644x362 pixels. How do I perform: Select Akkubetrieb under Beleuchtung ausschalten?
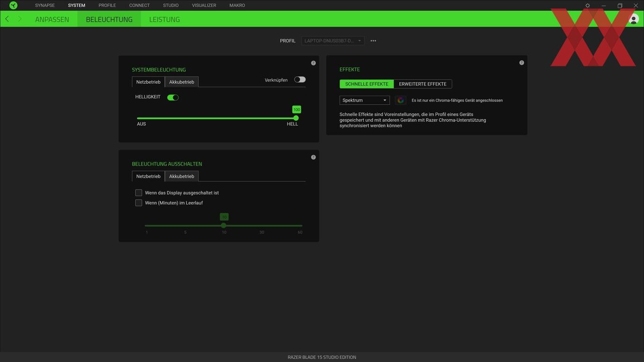(x=182, y=176)
